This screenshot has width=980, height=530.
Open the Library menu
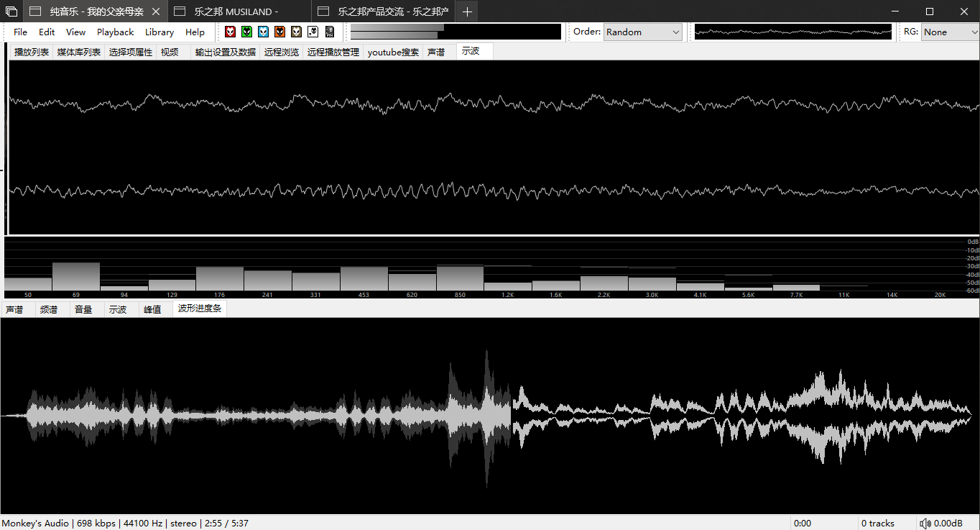[159, 32]
